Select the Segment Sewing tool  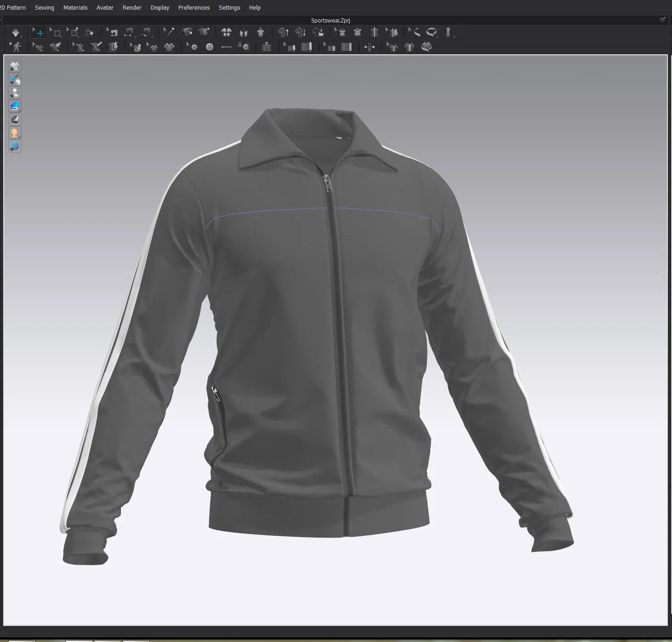(x=129, y=32)
